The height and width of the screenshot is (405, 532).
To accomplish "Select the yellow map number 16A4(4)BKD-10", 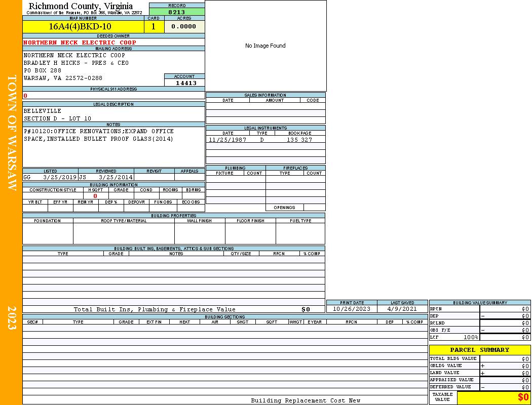I will tap(80, 27).
